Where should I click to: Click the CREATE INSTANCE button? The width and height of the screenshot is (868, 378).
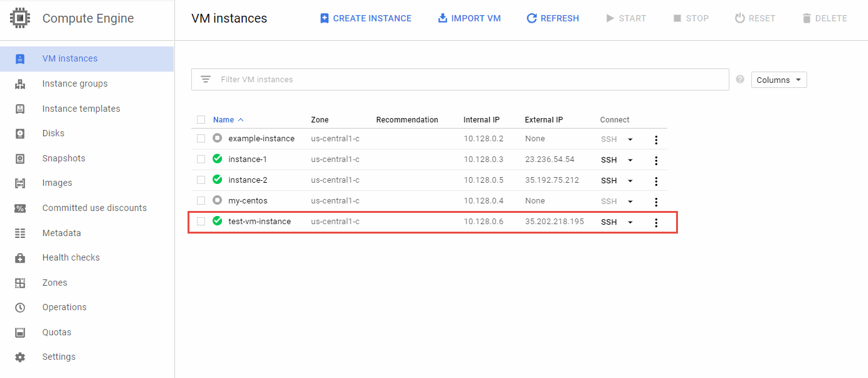[366, 18]
